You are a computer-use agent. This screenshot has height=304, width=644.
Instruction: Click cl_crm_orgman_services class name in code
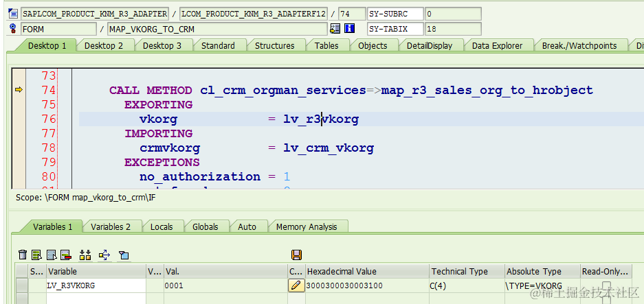pos(283,91)
